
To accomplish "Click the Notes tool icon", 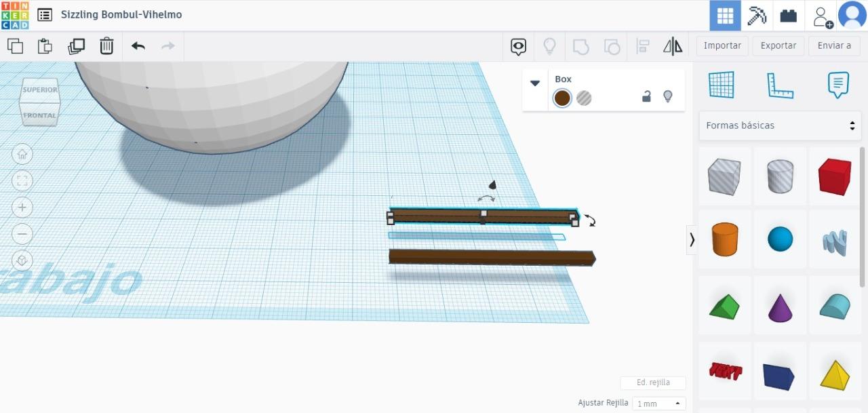I will point(838,85).
